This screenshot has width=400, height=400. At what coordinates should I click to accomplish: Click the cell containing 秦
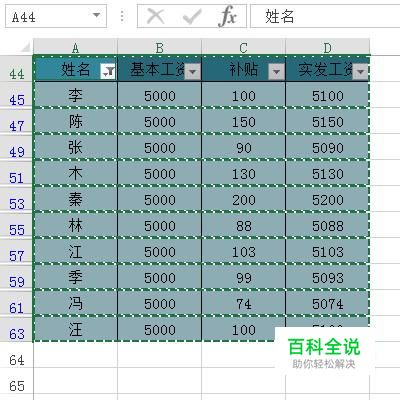click(x=76, y=199)
